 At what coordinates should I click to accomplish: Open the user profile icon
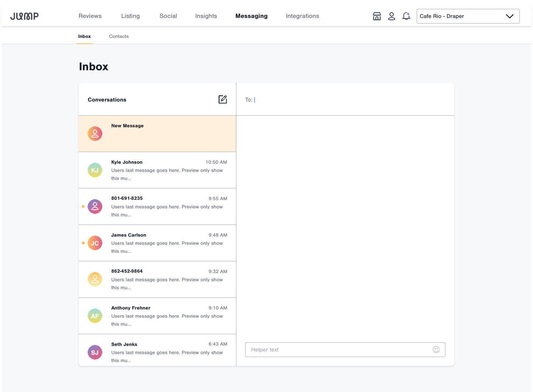pyautogui.click(x=392, y=16)
